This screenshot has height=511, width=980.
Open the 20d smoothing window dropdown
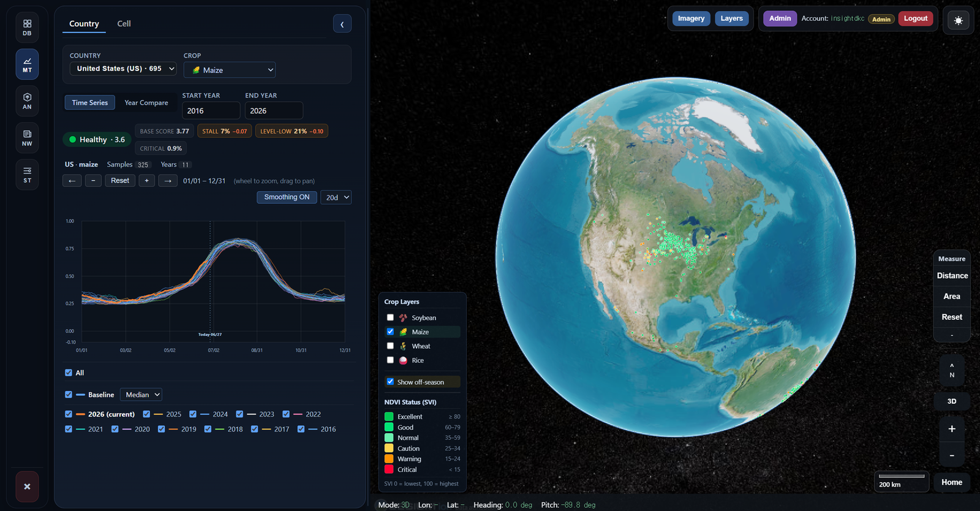[336, 197]
